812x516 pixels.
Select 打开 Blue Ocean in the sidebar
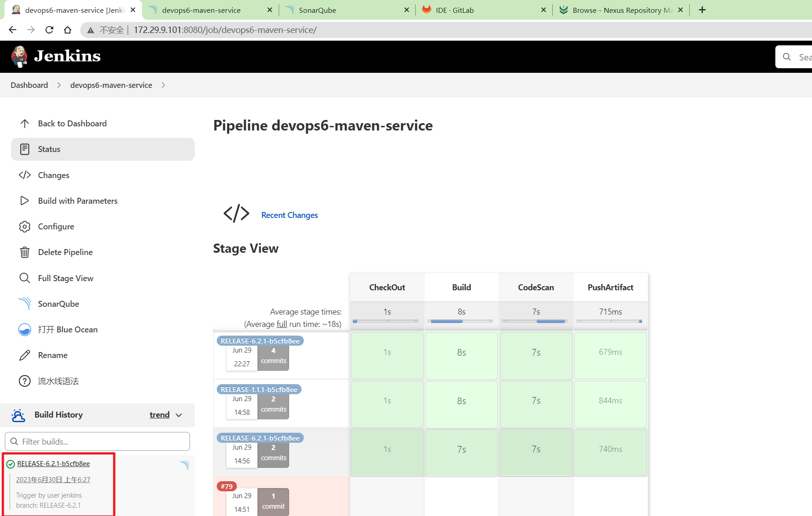[103, 330]
